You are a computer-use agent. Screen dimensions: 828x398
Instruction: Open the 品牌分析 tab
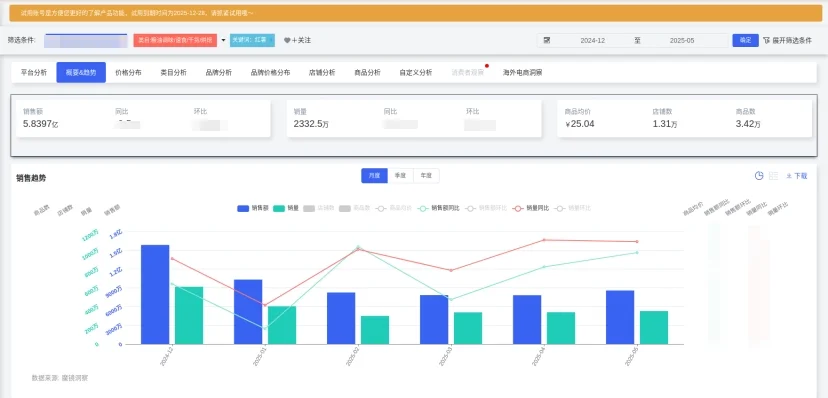(x=219, y=73)
